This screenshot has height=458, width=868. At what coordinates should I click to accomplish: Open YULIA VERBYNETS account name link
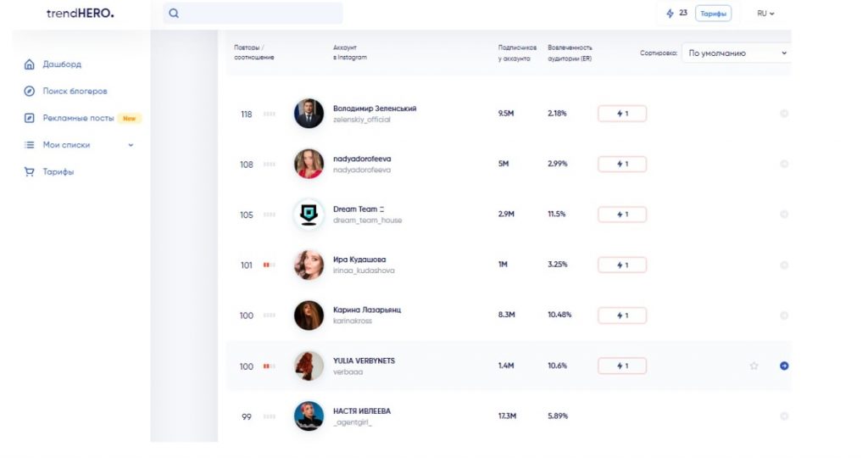click(364, 361)
